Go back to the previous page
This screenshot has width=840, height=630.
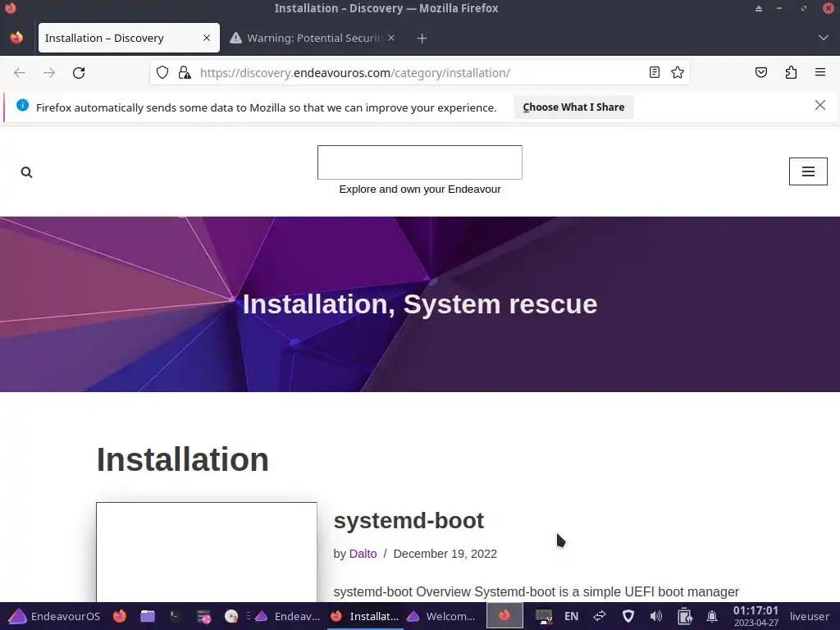click(x=20, y=73)
